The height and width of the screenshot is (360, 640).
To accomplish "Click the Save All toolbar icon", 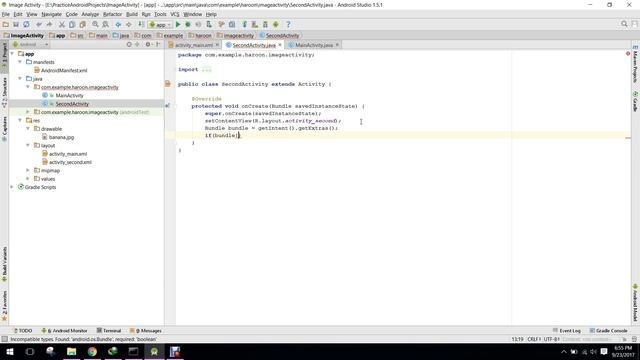I will point(16,24).
